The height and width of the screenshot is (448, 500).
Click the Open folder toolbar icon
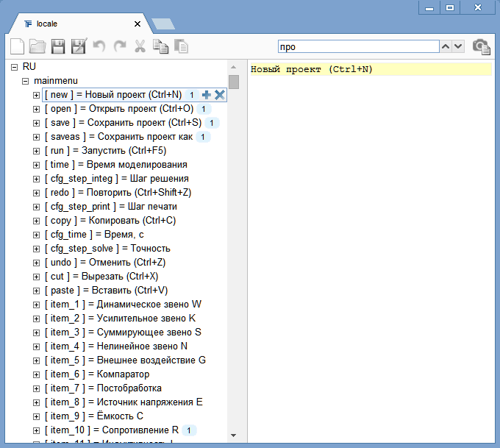tap(37, 46)
